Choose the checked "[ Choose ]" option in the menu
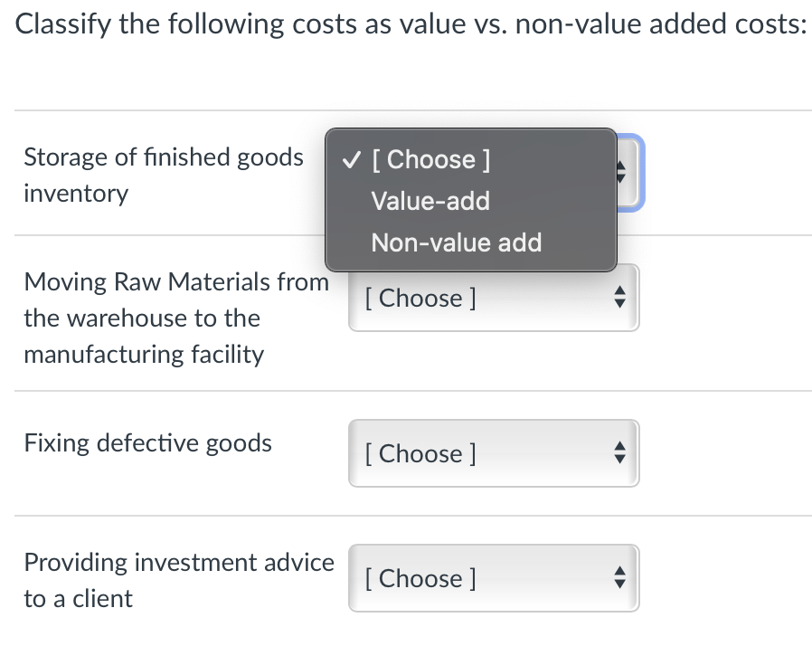This screenshot has height=646, width=812. 430,159
